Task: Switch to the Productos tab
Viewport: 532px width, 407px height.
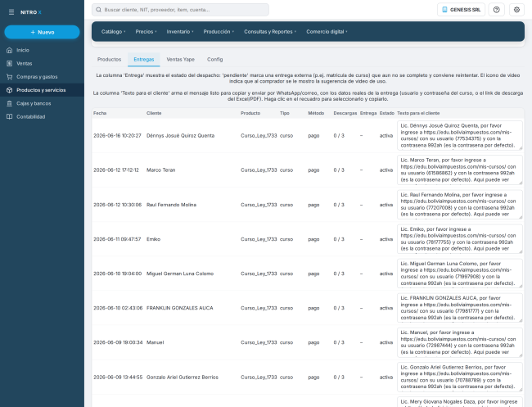Action: [x=109, y=60]
